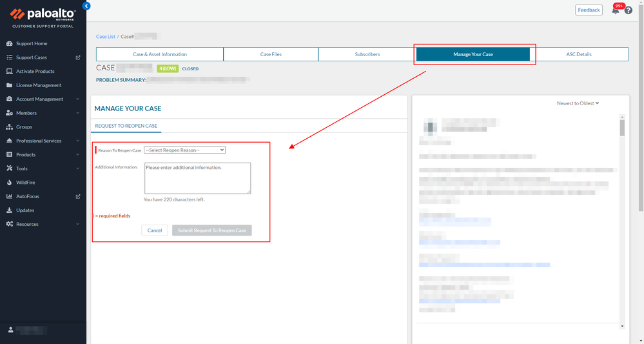644x344 pixels.
Task: Click the Products grid icon
Action: point(9,154)
